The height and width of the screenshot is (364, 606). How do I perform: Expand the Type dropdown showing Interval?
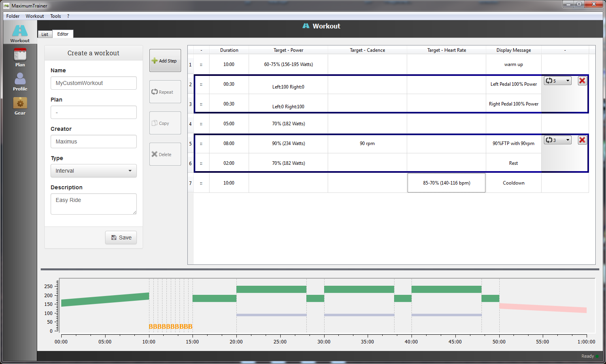(x=94, y=171)
